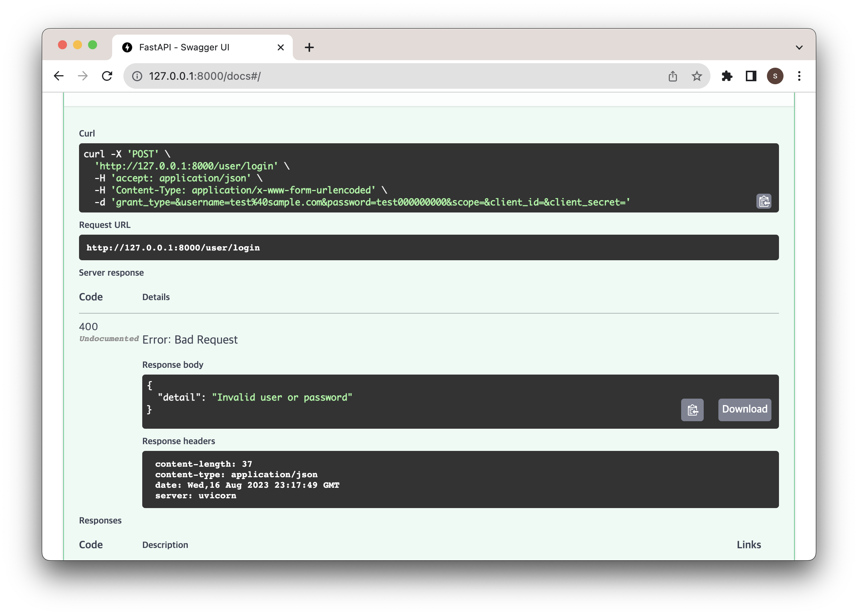
Task: Open the Chrome profile avatar
Action: 775,76
